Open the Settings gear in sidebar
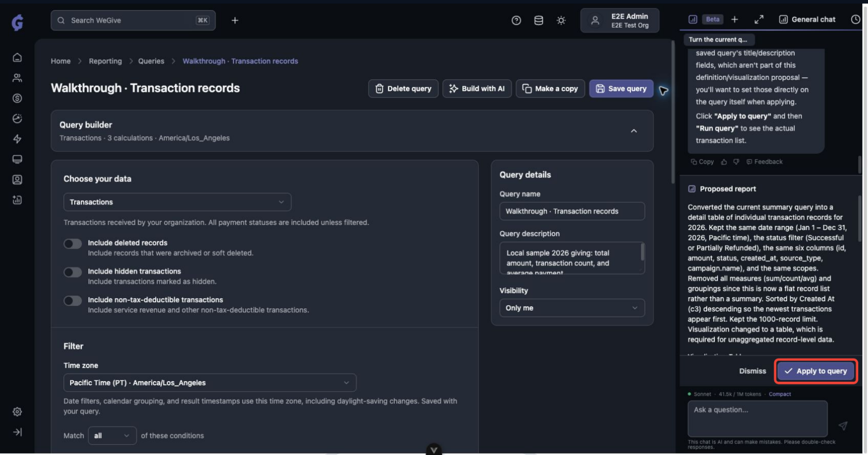 point(17,412)
